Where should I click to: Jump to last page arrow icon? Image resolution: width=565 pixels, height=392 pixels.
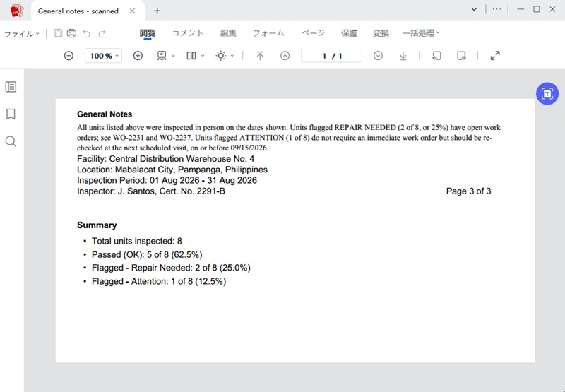point(403,56)
